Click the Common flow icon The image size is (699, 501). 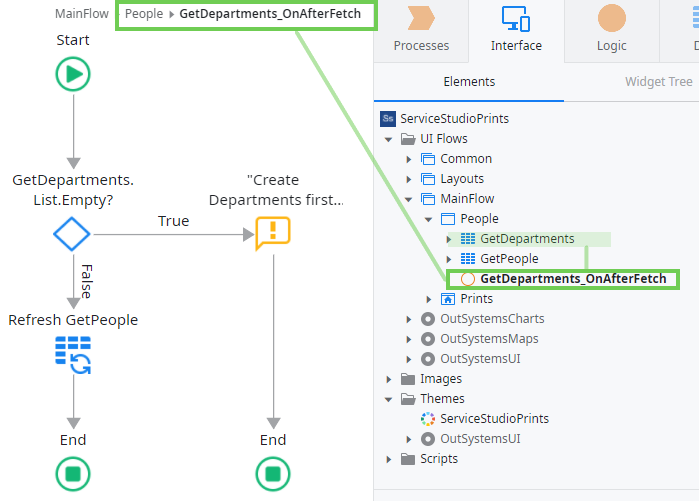coord(428,159)
